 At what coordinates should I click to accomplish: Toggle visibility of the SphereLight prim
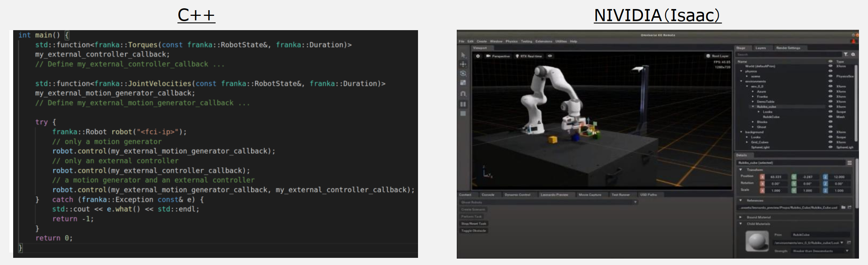[830, 147]
